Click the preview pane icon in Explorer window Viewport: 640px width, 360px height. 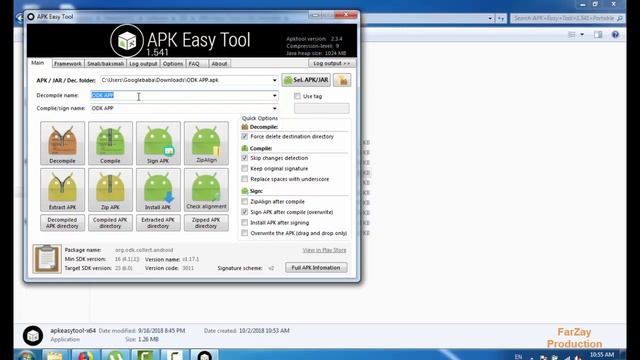click(598, 35)
